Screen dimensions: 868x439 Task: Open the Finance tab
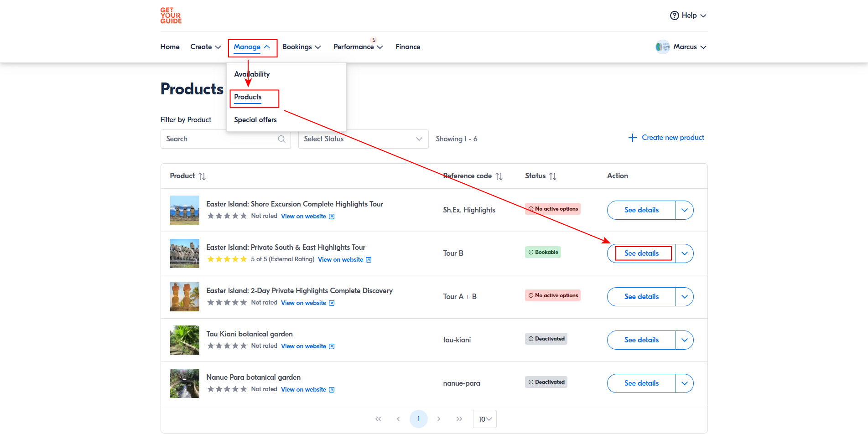[x=408, y=47]
